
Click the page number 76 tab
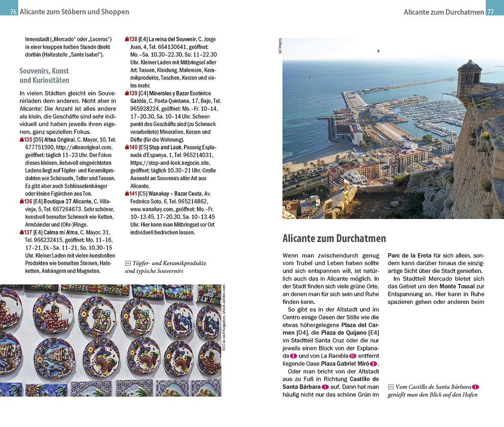[x=13, y=12]
